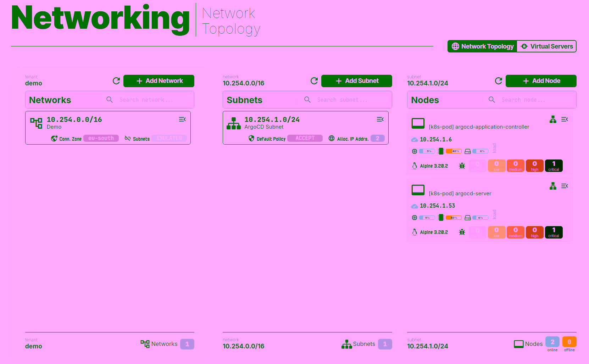Select the Network Topology tab

[483, 46]
